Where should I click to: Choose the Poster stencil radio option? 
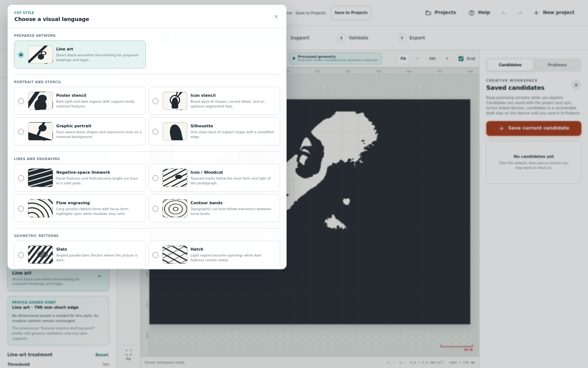21,101
